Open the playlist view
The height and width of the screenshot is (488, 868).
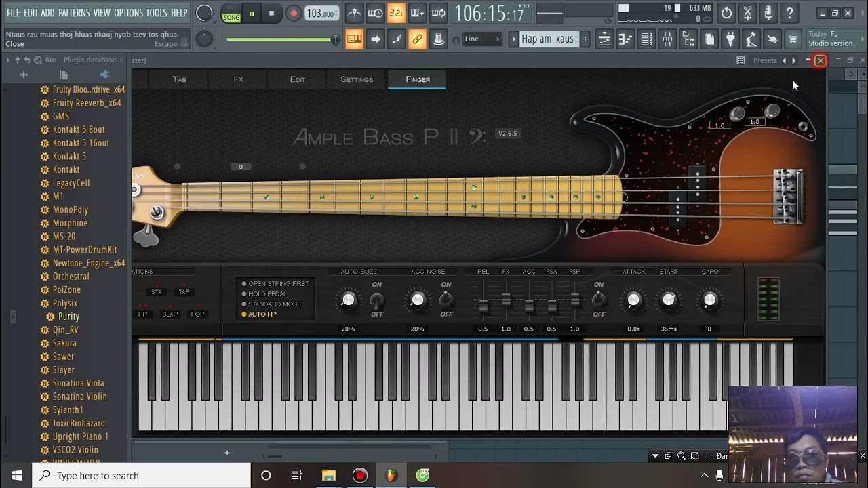click(604, 39)
